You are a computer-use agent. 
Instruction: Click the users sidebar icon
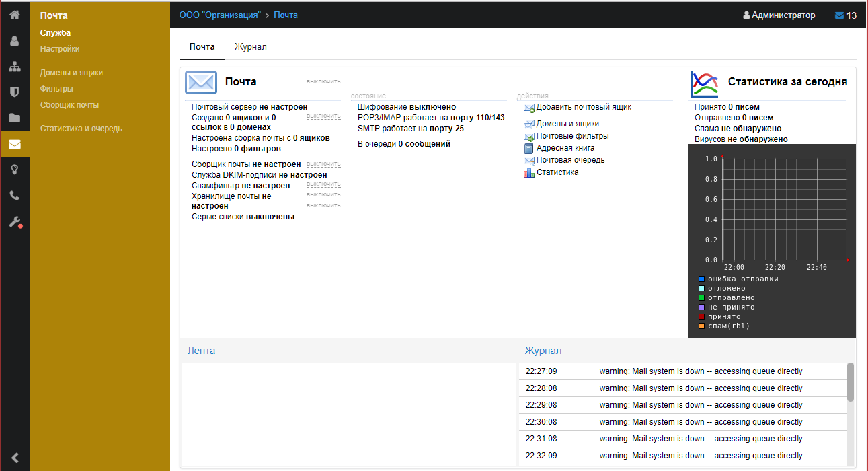(x=14, y=40)
